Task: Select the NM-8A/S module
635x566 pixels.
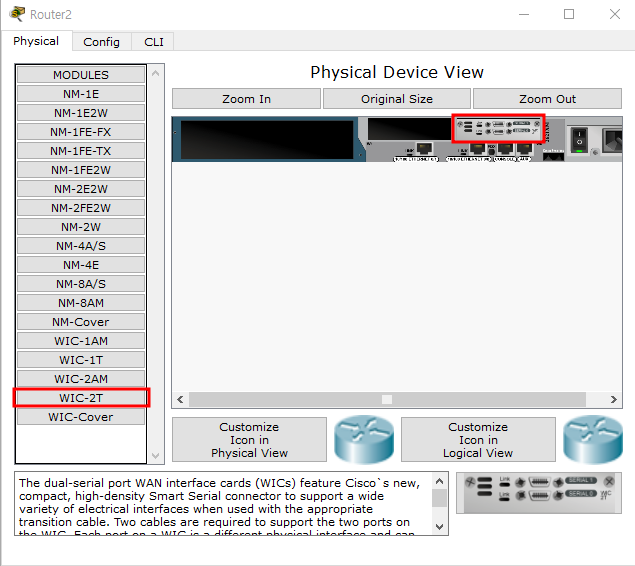Action: pyautogui.click(x=81, y=284)
